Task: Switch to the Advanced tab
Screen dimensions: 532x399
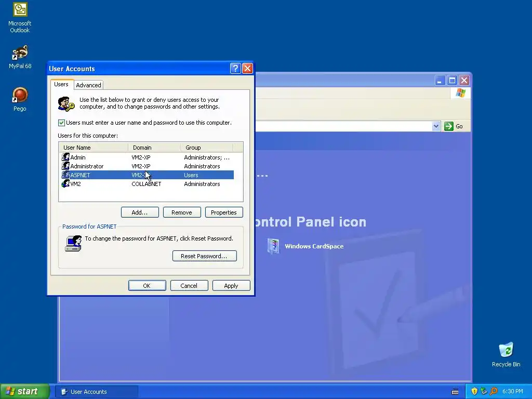Action: 88,85
